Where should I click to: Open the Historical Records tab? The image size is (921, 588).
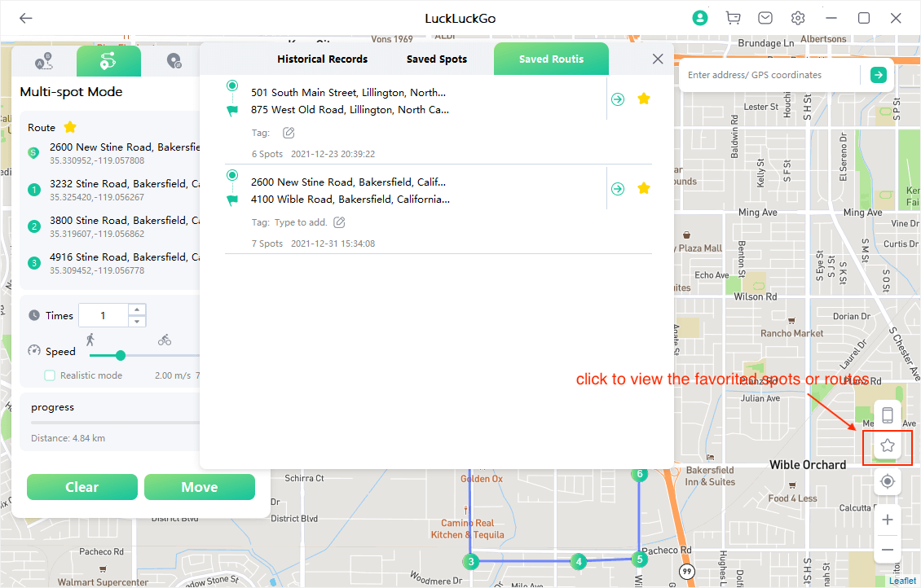coord(323,59)
